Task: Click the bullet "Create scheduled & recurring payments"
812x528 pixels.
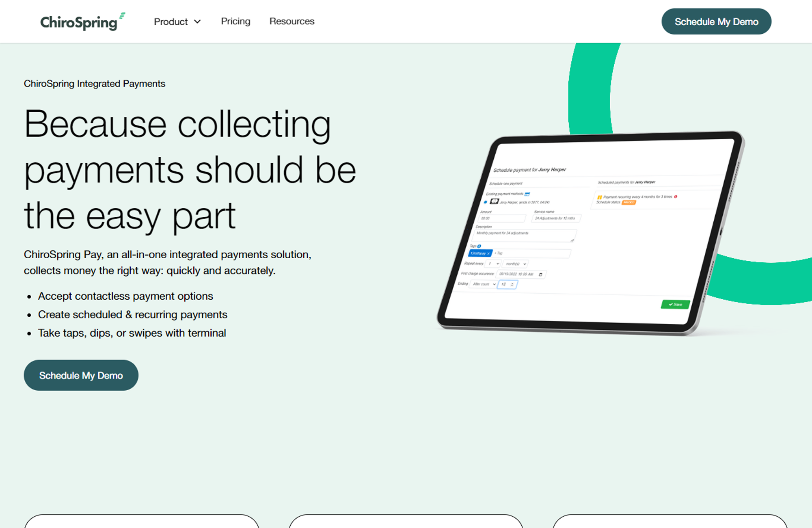Action: (x=133, y=314)
